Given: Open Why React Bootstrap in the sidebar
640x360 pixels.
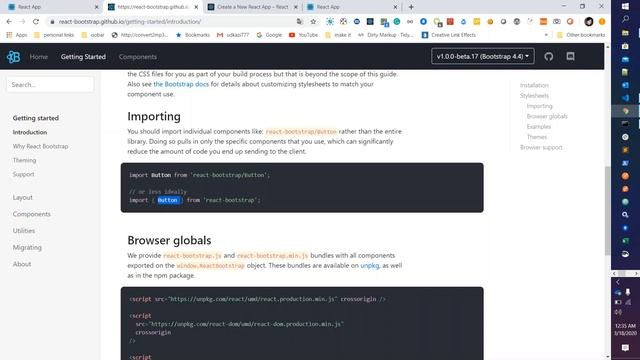Looking at the screenshot, I should click(40, 147).
